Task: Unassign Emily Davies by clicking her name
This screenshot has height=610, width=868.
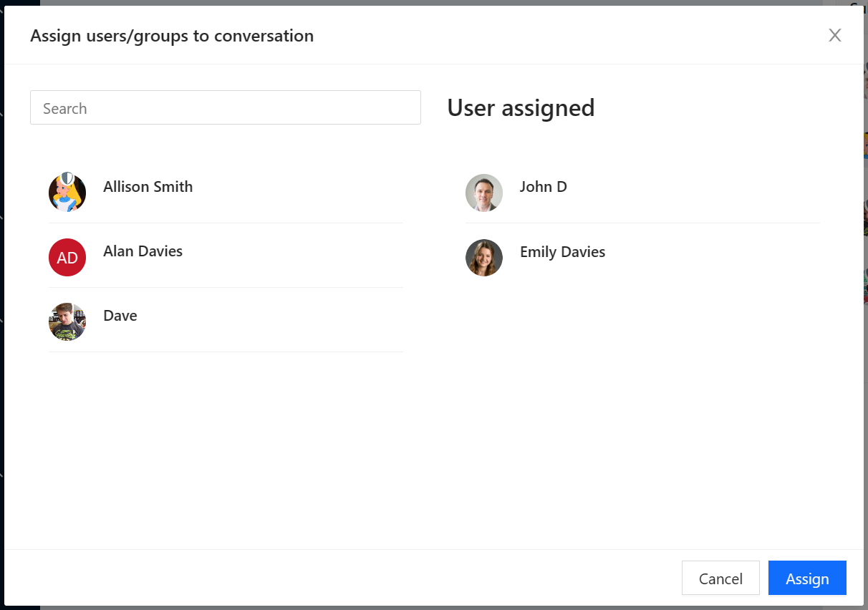Action: point(562,252)
